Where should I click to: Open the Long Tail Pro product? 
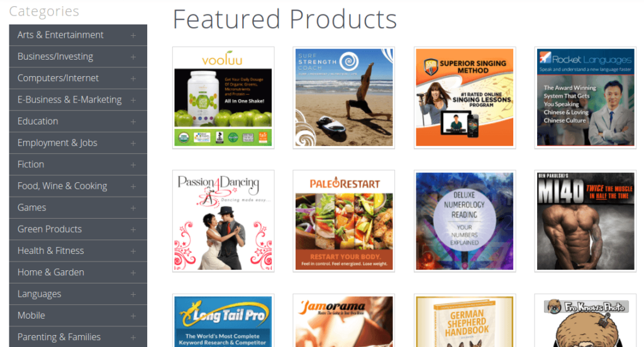(223, 321)
